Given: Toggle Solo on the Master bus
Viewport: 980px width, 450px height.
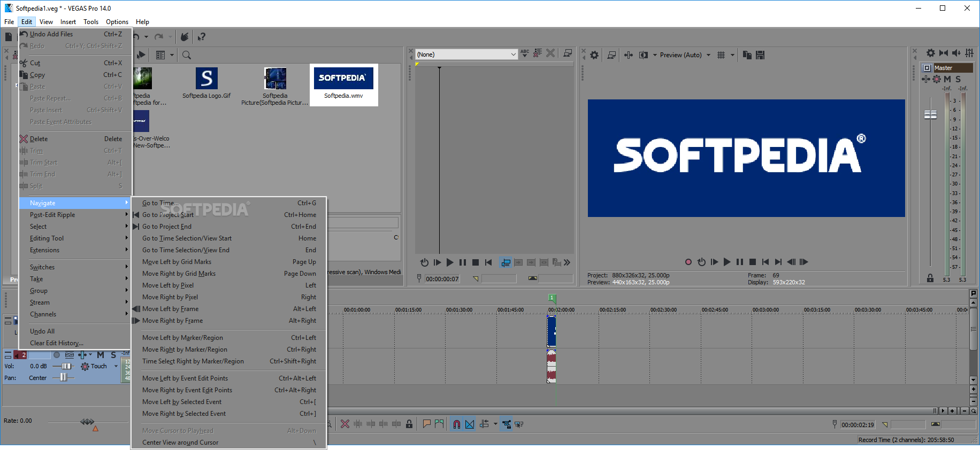Looking at the screenshot, I should click(958, 79).
